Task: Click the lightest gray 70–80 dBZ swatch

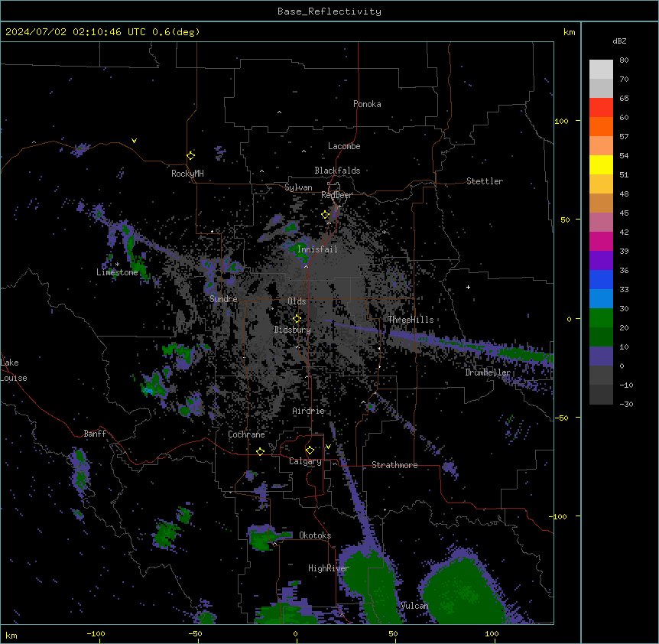Action: point(601,70)
